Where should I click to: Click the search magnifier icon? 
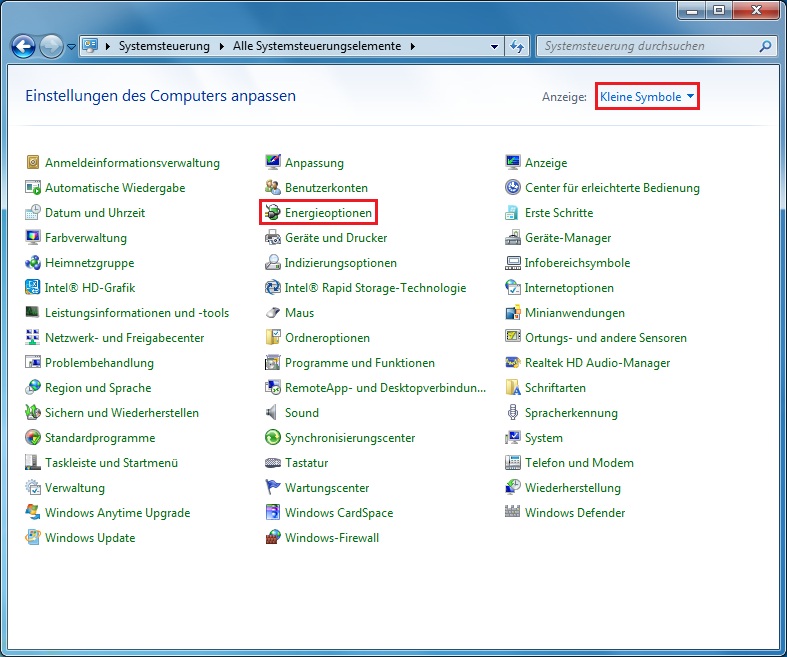coord(765,47)
